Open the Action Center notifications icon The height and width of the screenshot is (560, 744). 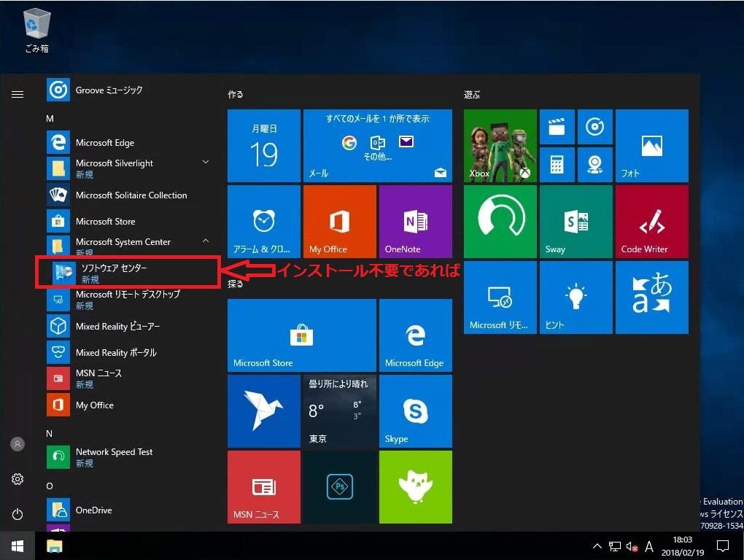(x=723, y=546)
